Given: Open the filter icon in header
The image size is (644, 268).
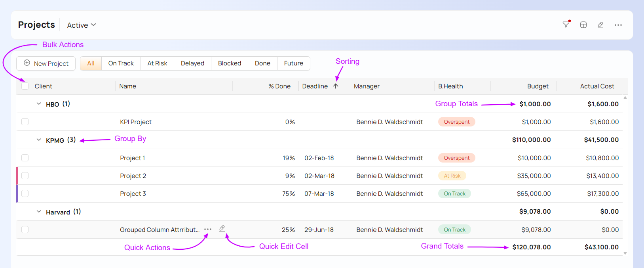Looking at the screenshot, I should coord(566,25).
